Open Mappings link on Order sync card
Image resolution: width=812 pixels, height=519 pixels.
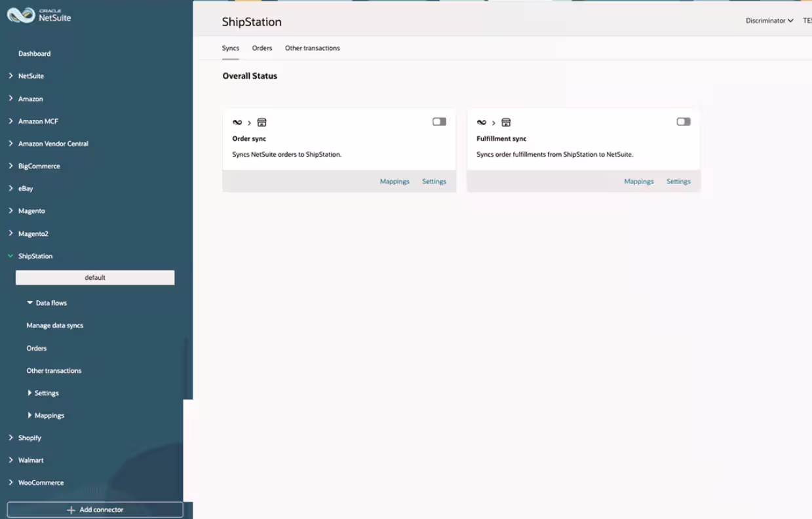tap(395, 182)
